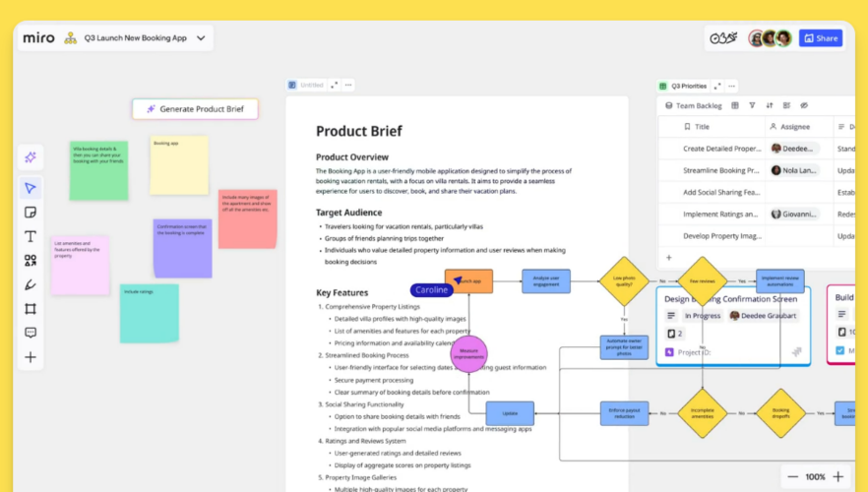Image resolution: width=868 pixels, height=492 pixels.
Task: Open more options for Untitled document
Action: pos(348,86)
